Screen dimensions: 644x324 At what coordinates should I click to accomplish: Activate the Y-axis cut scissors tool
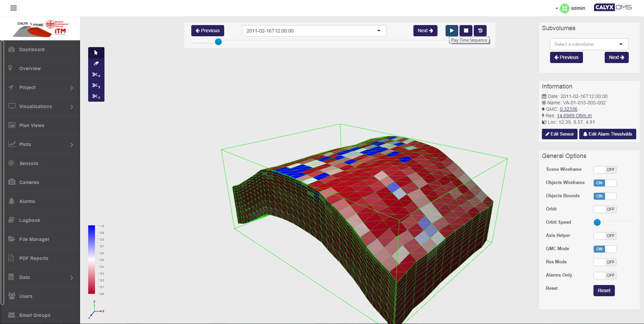coord(96,85)
